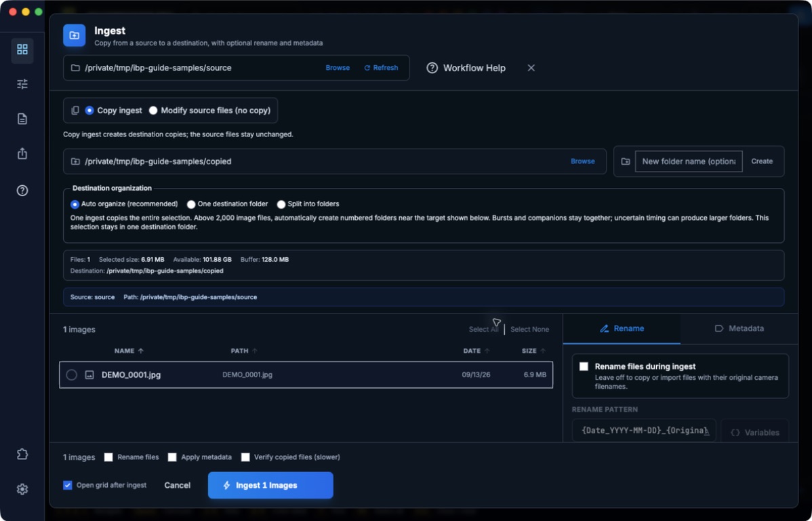Screen dimensions: 812x521
Task: Open the document sidebar icon
Action: click(22, 119)
